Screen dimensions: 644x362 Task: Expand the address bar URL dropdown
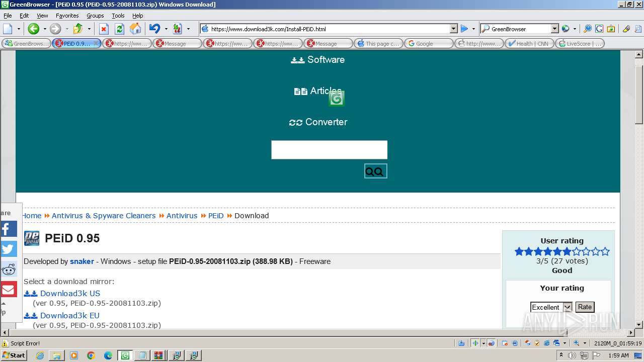point(453,29)
